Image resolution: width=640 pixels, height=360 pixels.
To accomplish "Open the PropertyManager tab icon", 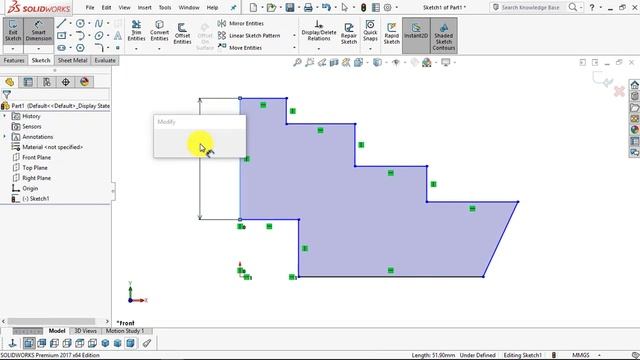I will pos(28,82).
